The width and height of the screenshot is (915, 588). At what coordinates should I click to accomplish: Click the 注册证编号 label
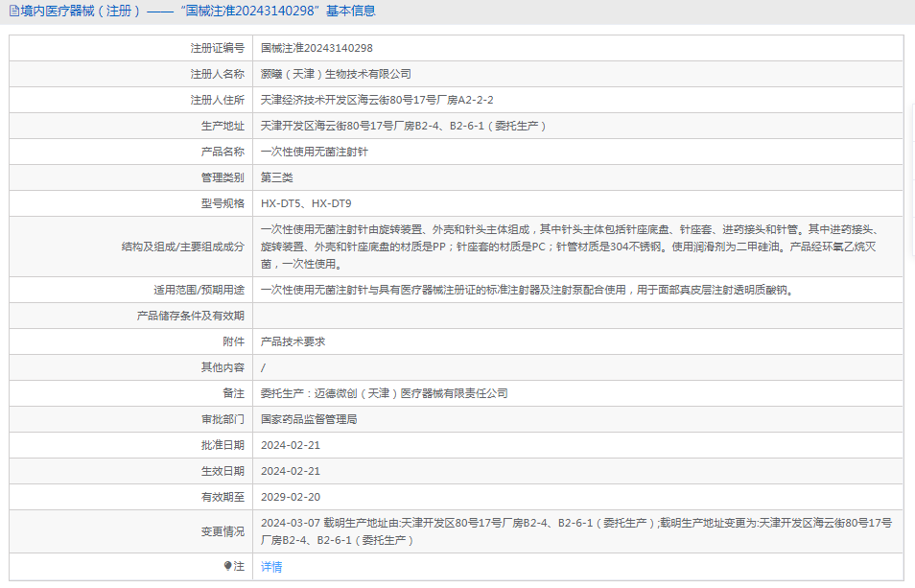click(217, 48)
